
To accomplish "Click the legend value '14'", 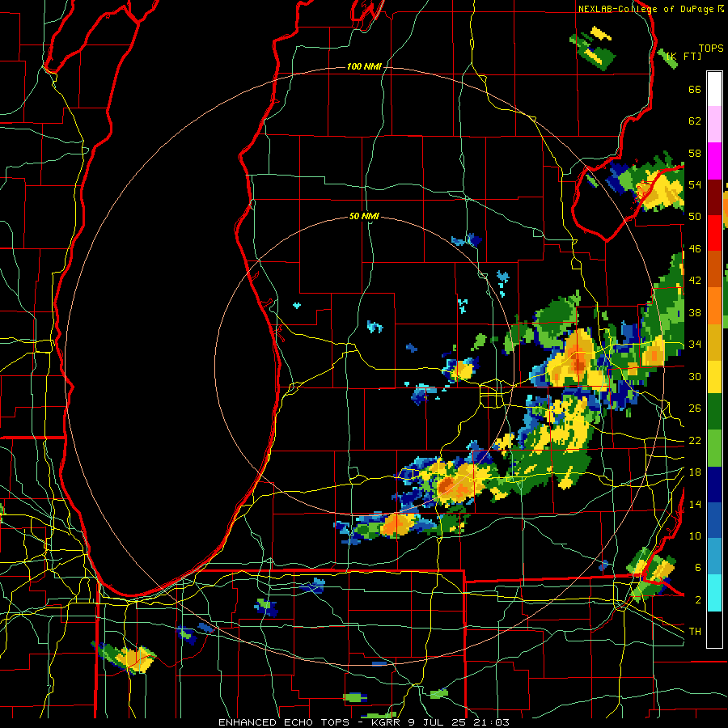I will (x=695, y=504).
